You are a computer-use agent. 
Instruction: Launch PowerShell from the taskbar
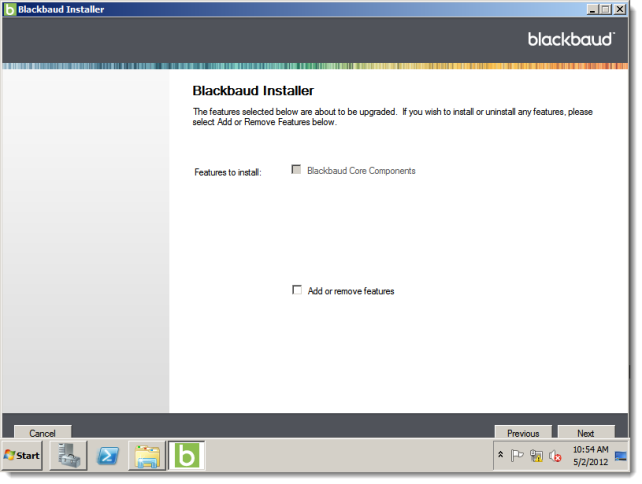(x=108, y=455)
